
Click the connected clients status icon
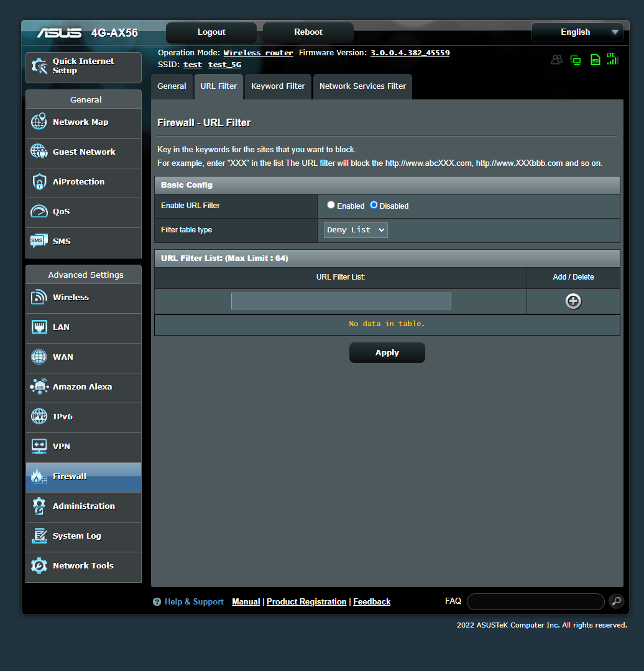(x=556, y=60)
